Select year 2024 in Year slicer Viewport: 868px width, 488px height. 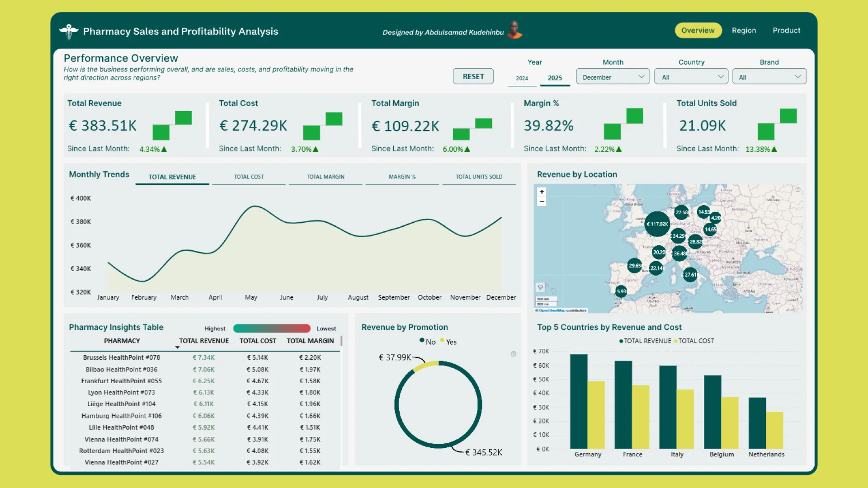[522, 78]
